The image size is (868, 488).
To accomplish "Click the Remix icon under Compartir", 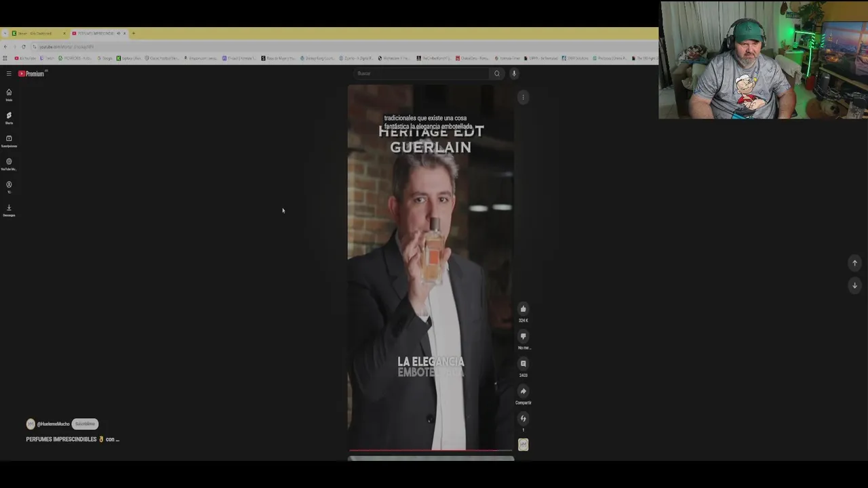I will [523, 419].
